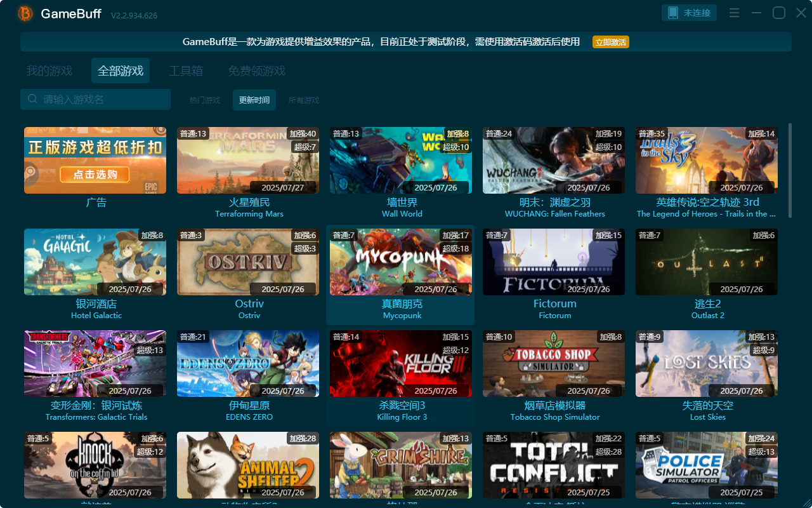The image size is (812, 508).
Task: Click 2025/07/27 date on Terraforming Mars
Action: tap(283, 187)
